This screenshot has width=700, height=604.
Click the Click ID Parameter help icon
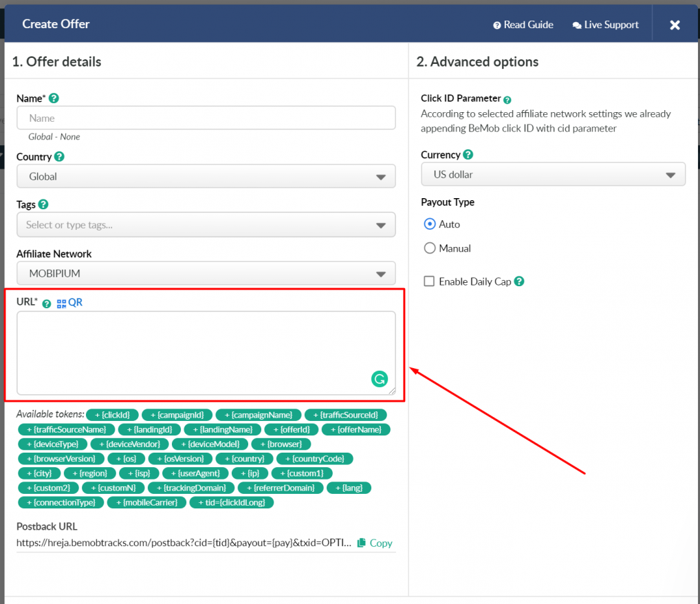[x=507, y=100]
